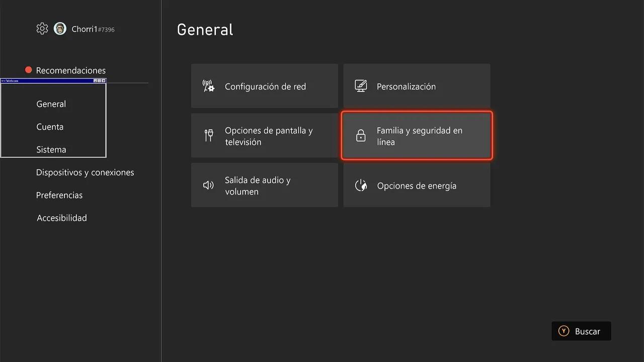The image size is (644, 362).
Task: Select Dispositivos y conexiones in sidebar
Action: coord(85,172)
